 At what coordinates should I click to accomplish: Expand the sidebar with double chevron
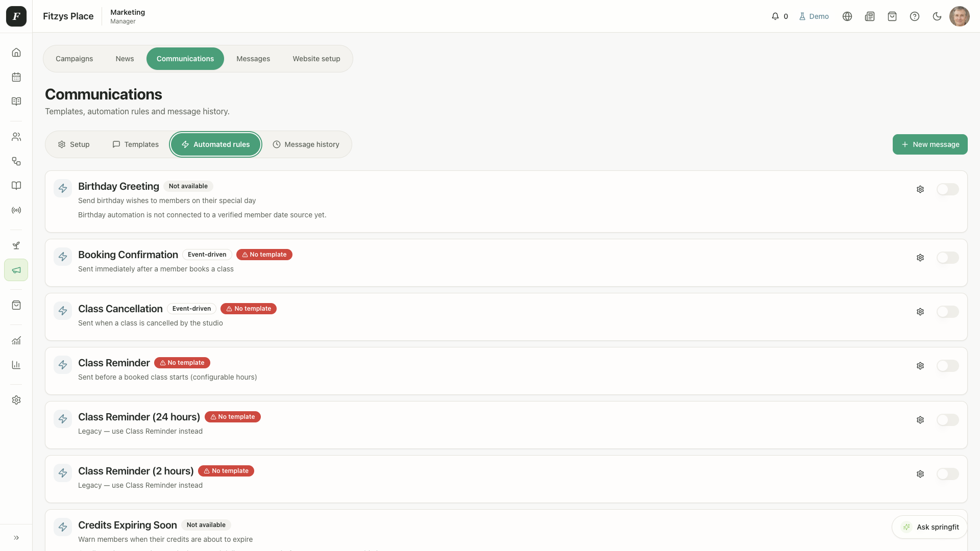coord(16,538)
